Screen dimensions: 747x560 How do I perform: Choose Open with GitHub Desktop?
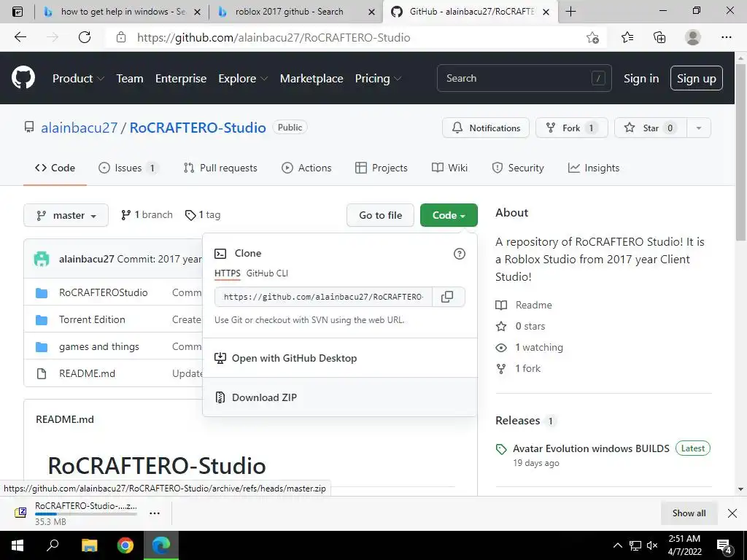(x=340, y=358)
